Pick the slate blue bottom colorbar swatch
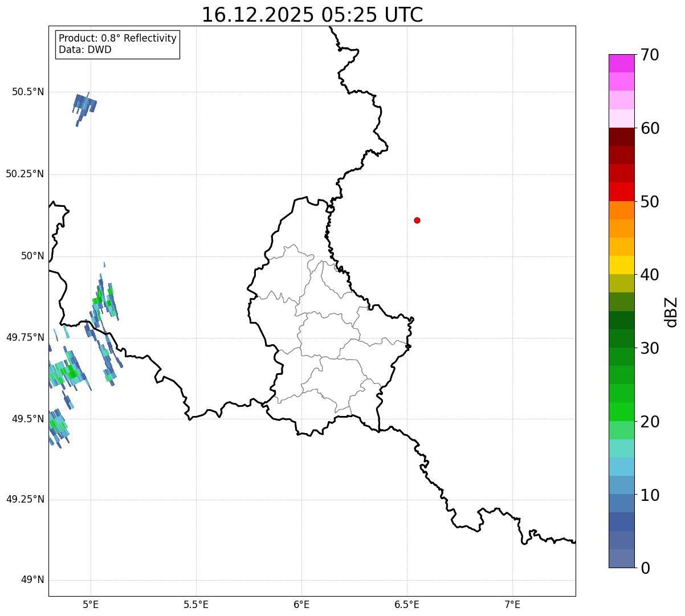 click(621, 558)
